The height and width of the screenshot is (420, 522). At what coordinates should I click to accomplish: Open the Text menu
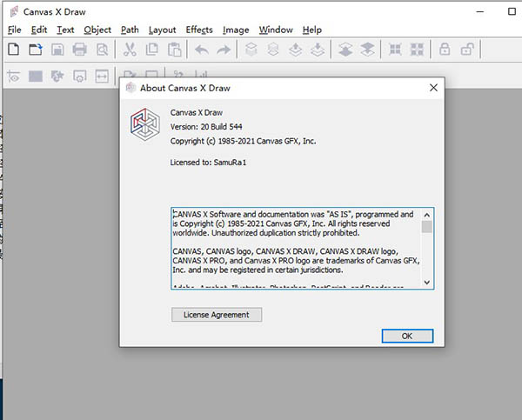[x=65, y=30]
